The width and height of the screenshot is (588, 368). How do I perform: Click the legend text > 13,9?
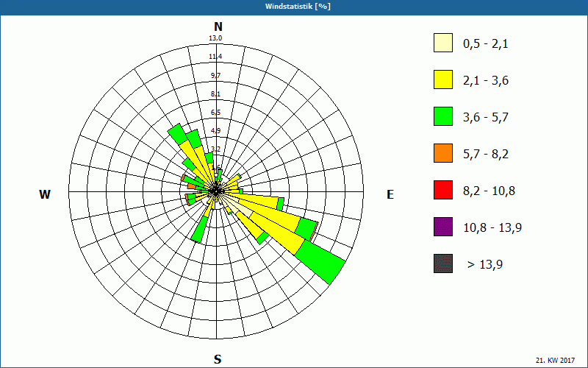(x=485, y=265)
